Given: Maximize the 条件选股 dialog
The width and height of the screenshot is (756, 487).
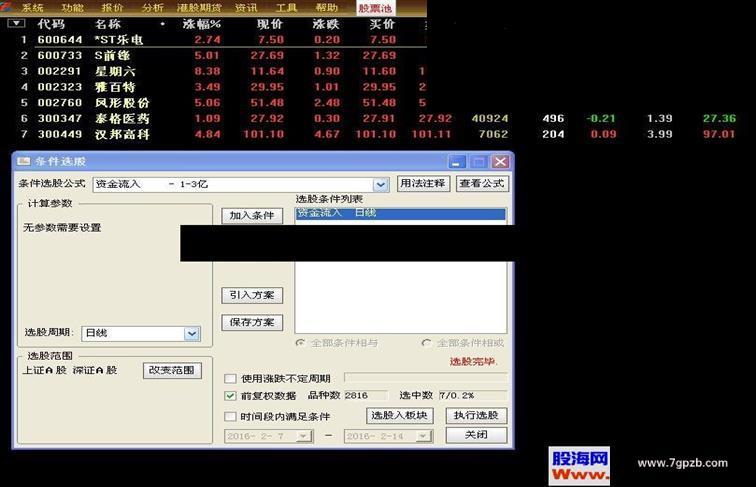Looking at the screenshot, I should pyautogui.click(x=478, y=162).
